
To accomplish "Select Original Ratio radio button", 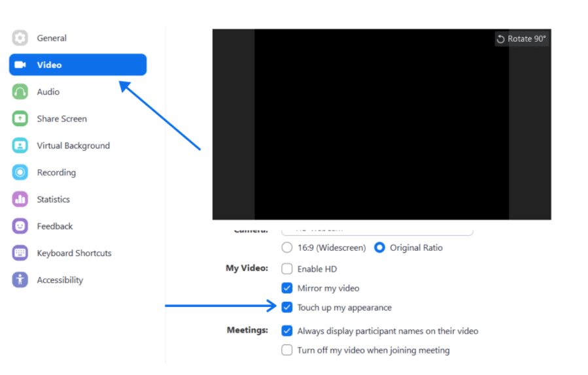I will click(379, 248).
